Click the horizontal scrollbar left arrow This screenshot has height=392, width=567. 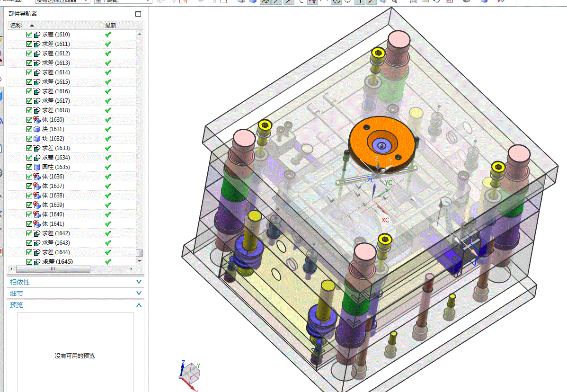tap(11, 269)
